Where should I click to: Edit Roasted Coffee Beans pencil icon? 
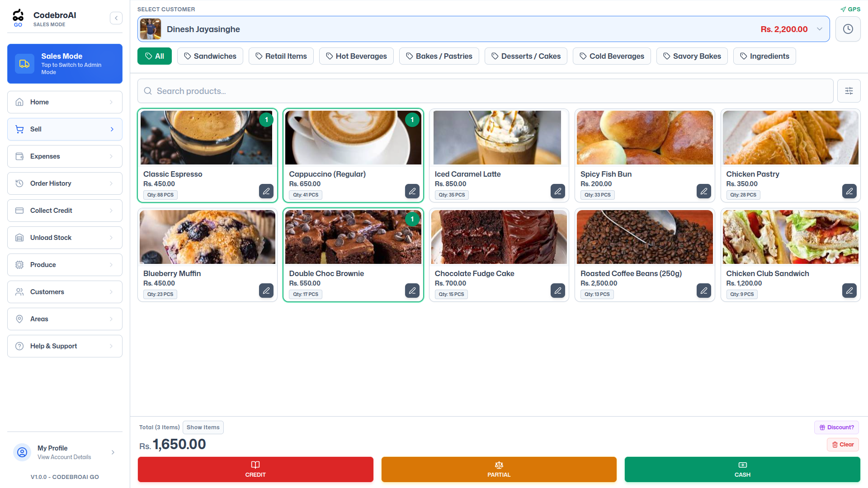(704, 291)
